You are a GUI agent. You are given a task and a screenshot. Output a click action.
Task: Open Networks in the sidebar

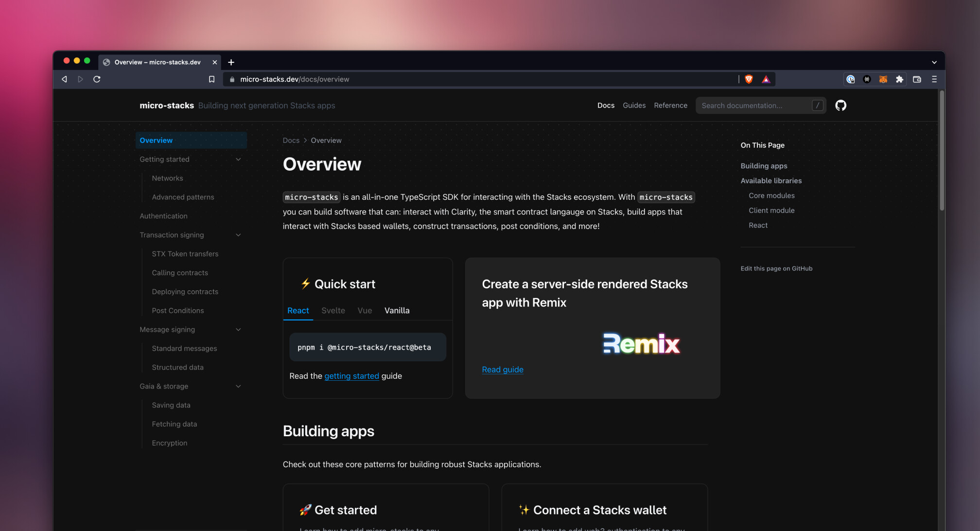click(x=167, y=178)
